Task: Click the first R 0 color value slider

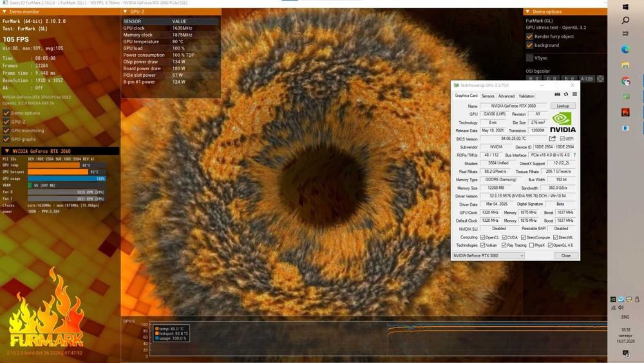Action: point(534,79)
